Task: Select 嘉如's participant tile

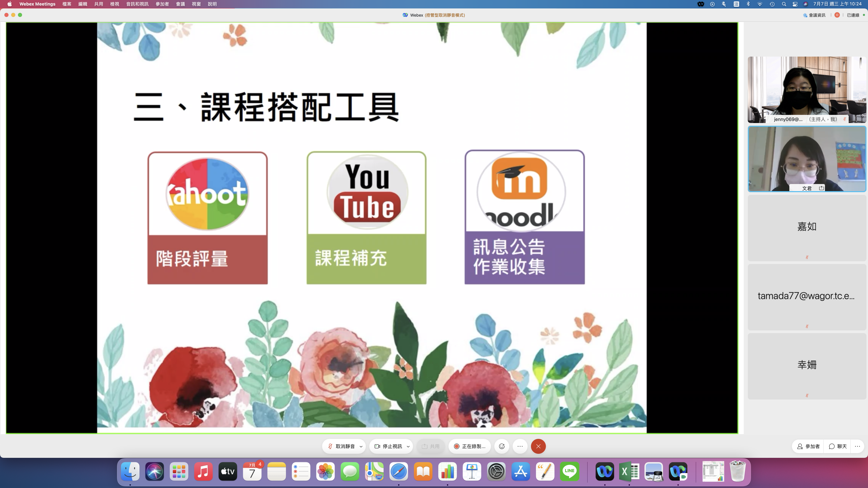Action: [x=807, y=227]
